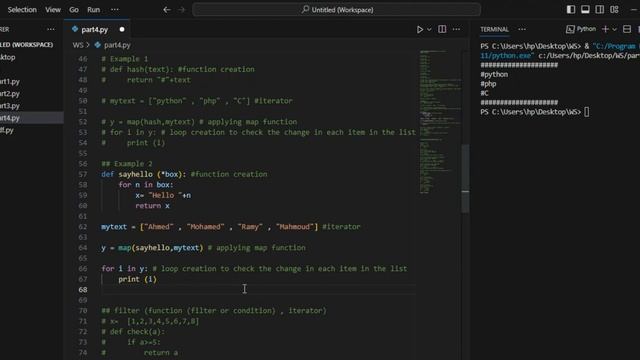Click 'def sayhello' function definition line
The width and height of the screenshot is (640, 360).
(x=184, y=174)
